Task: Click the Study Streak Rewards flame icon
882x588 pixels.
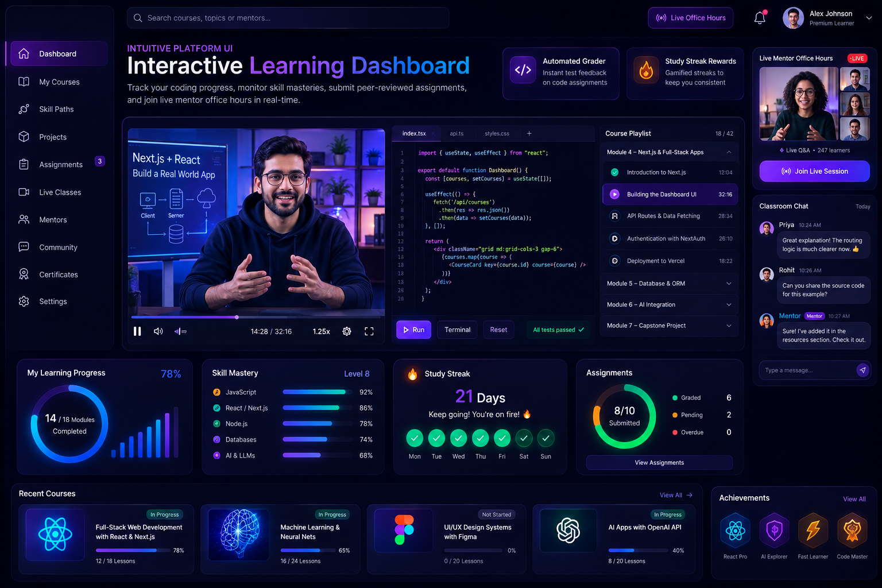Action: click(646, 70)
